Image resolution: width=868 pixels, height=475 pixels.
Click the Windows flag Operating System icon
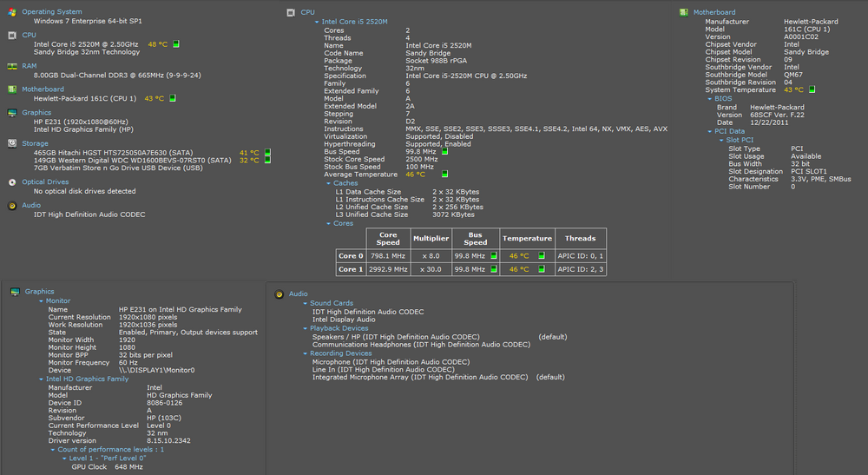(x=11, y=12)
